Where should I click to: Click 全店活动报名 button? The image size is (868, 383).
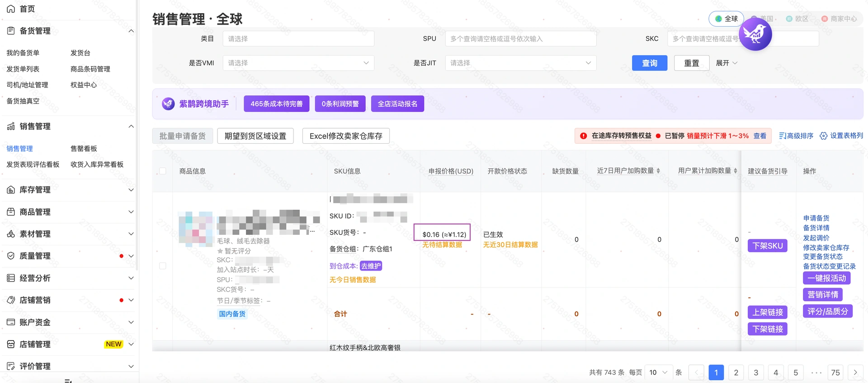tap(398, 104)
